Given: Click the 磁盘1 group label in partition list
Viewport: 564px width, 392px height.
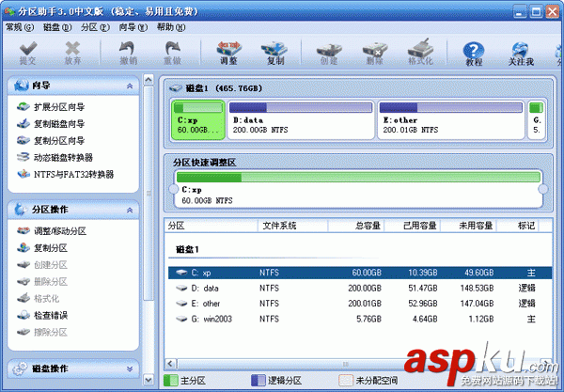Looking at the screenshot, I should point(187,249).
